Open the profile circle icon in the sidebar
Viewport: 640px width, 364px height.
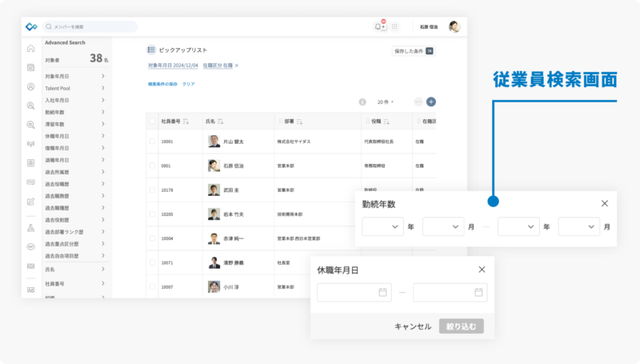click(x=30, y=86)
